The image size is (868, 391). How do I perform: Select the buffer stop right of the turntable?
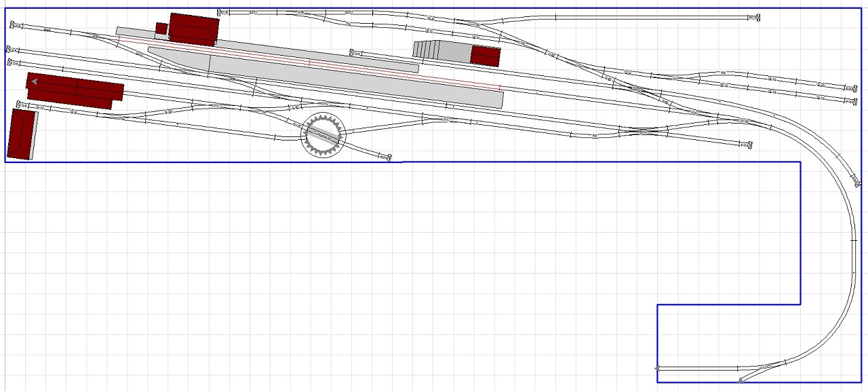[384, 157]
